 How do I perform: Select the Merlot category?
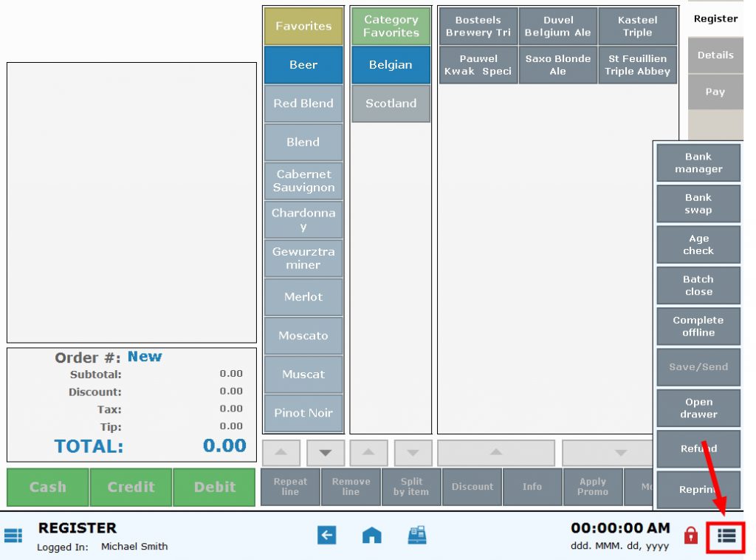click(303, 297)
